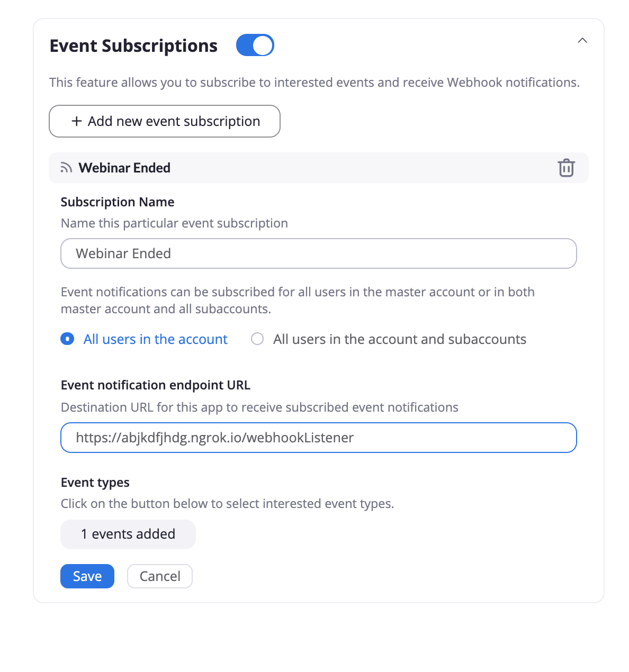Choose the 'account and subaccounts' radio button

click(x=257, y=339)
